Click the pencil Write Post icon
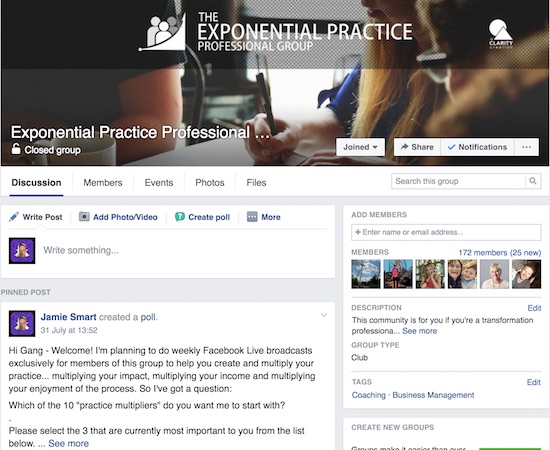 coord(14,217)
